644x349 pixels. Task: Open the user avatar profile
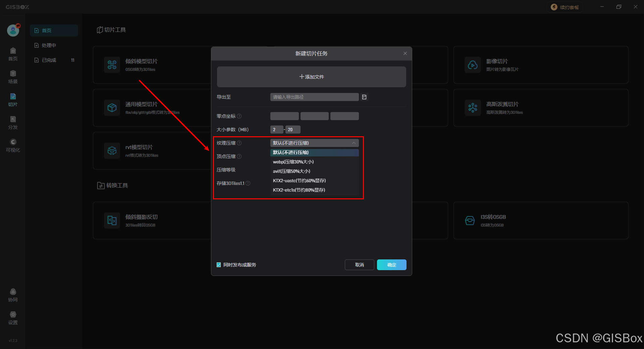point(13,31)
